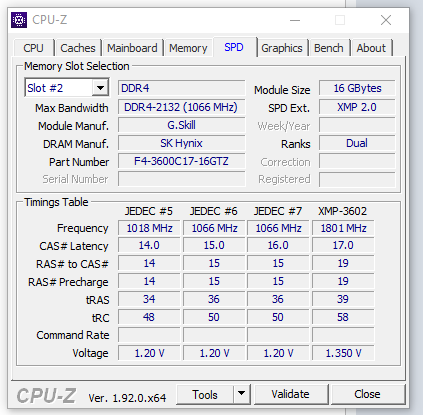Open the Graphics tab
The width and height of the screenshot is (423, 415).
point(282,48)
